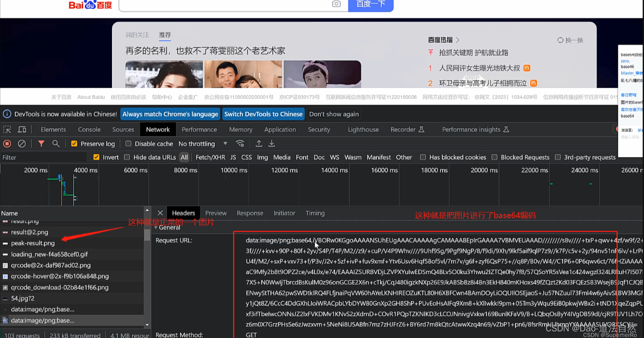Image resolution: width=644 pixels, height=338 pixels.
Task: Stop recording network log
Action: tap(7, 143)
